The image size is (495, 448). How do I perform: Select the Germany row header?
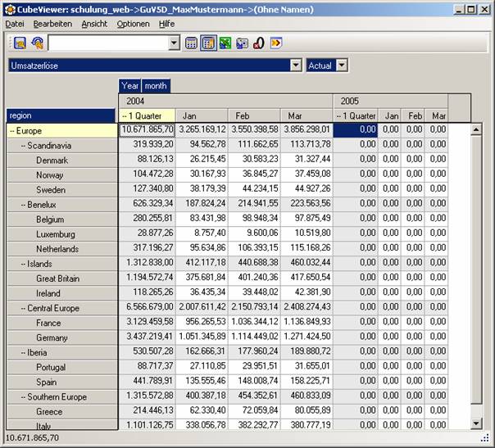coord(51,337)
